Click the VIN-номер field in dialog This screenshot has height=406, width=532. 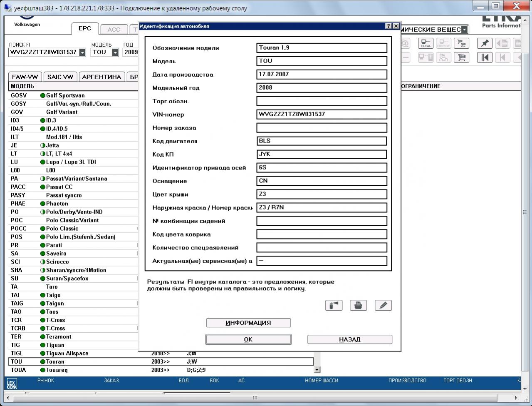(322, 115)
